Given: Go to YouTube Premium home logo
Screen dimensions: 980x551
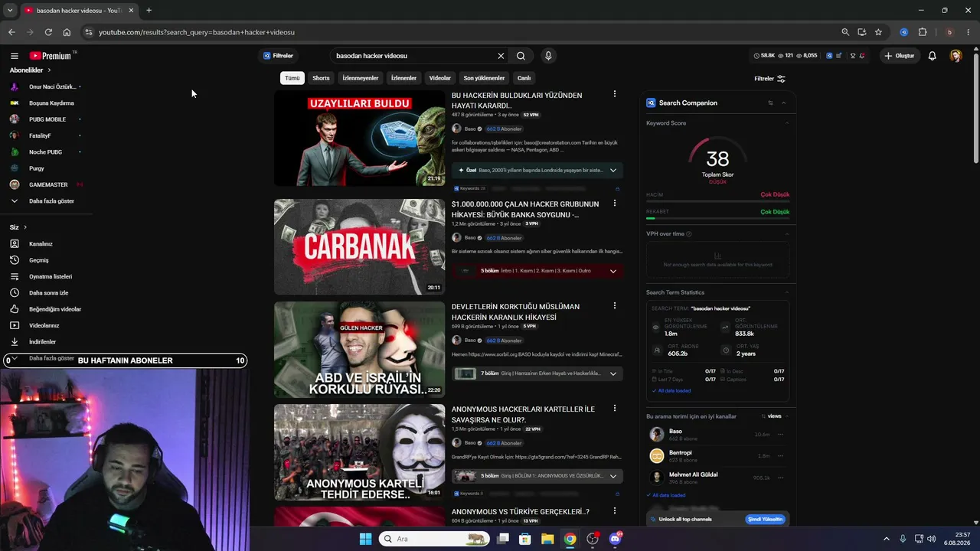Looking at the screenshot, I should (51, 56).
